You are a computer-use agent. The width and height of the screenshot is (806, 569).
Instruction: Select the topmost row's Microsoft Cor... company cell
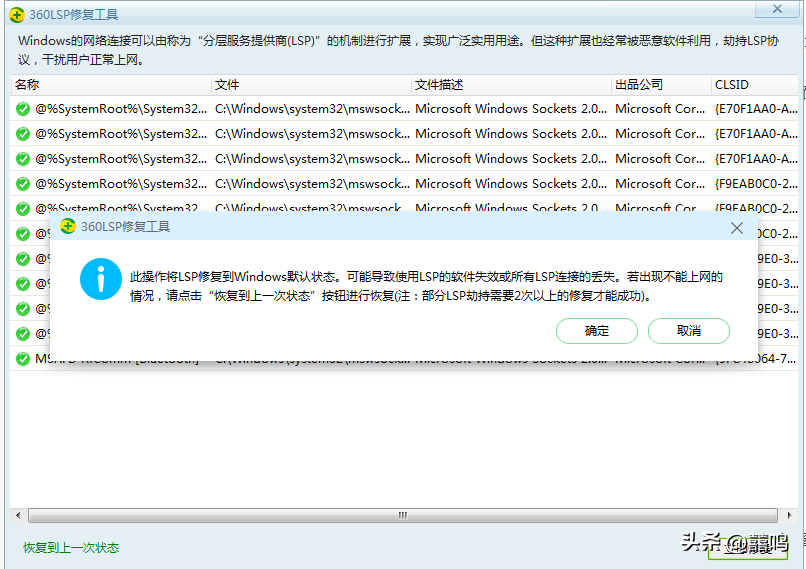660,109
